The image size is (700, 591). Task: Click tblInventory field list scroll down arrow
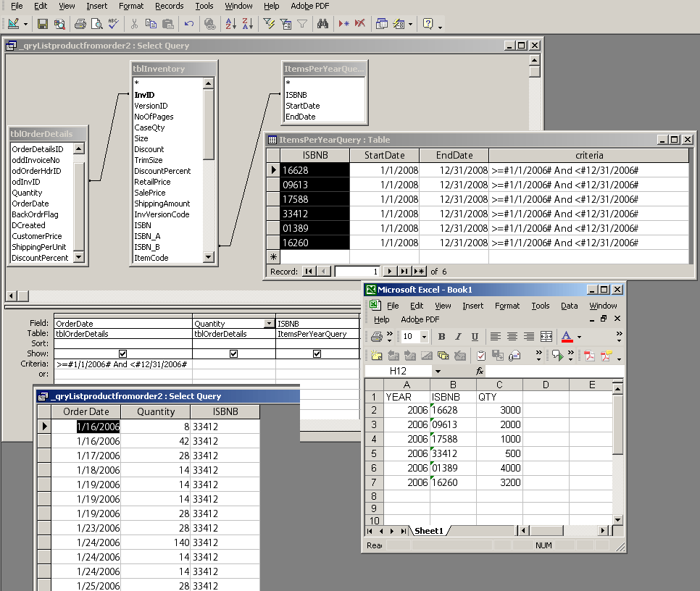point(209,257)
